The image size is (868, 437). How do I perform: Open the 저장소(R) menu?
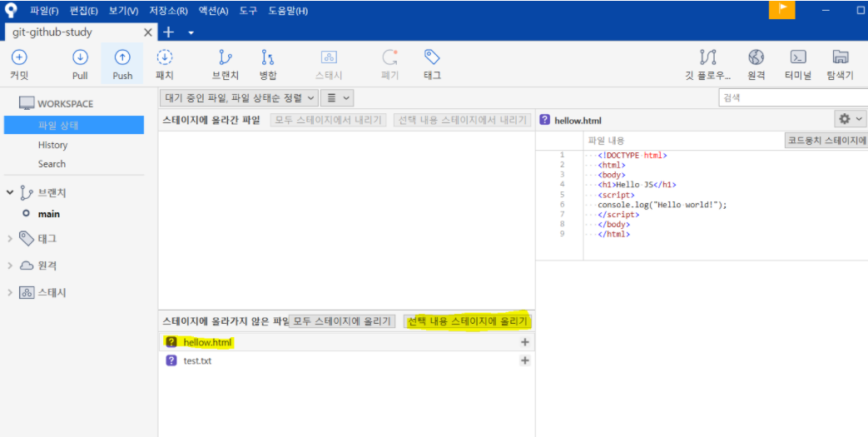(168, 11)
